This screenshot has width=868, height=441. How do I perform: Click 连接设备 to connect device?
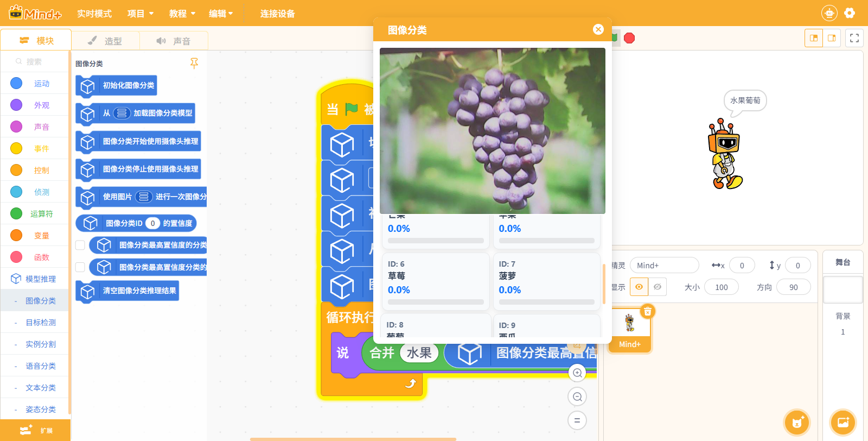point(277,14)
